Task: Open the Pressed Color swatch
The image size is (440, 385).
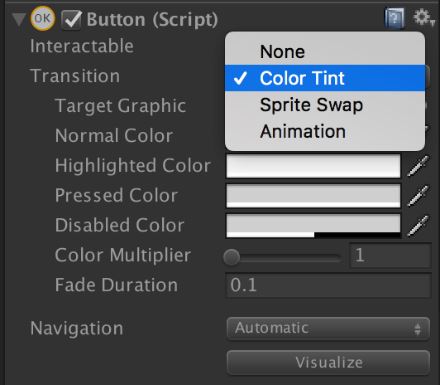Action: click(x=313, y=196)
